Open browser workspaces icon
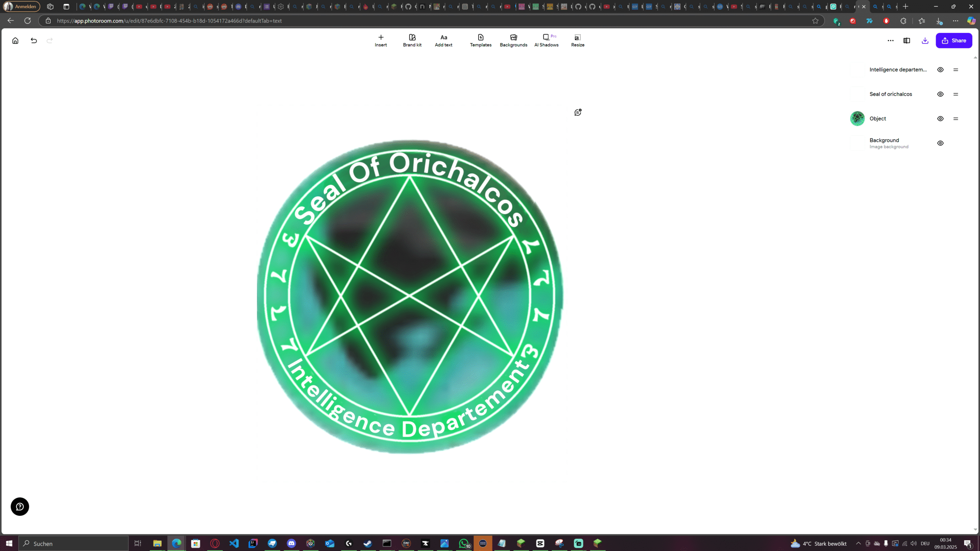Screen dimensions: 980x551 50,7
